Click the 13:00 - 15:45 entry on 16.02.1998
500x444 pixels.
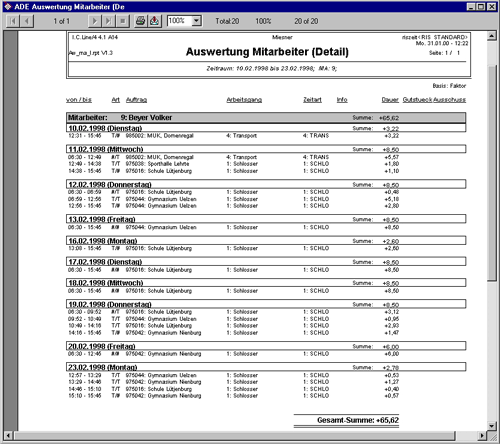pos(85,248)
